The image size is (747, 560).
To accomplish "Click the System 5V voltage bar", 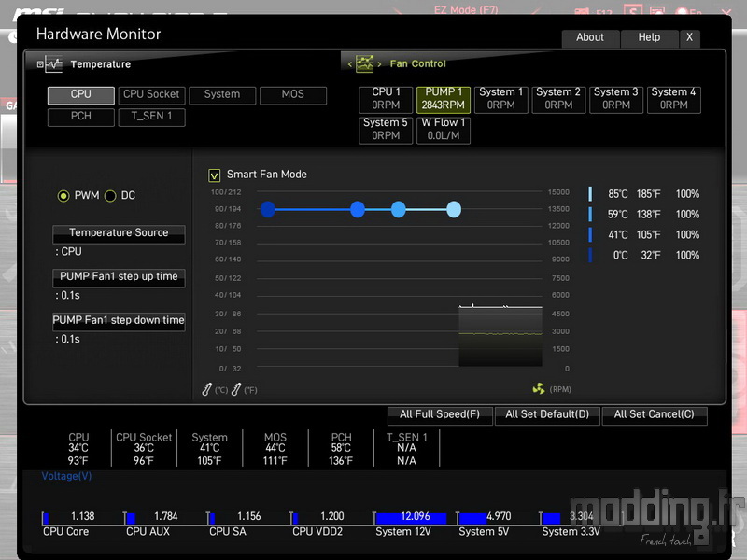I will coord(472,518).
